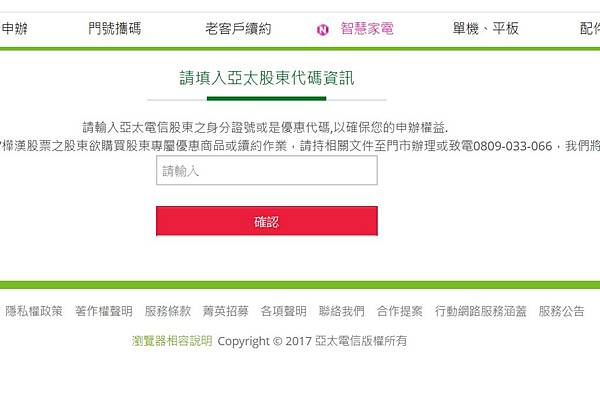Click the 請填入亞太股東代碼資訊 heading
Viewport: 600px width, 408px height.
coord(267,78)
